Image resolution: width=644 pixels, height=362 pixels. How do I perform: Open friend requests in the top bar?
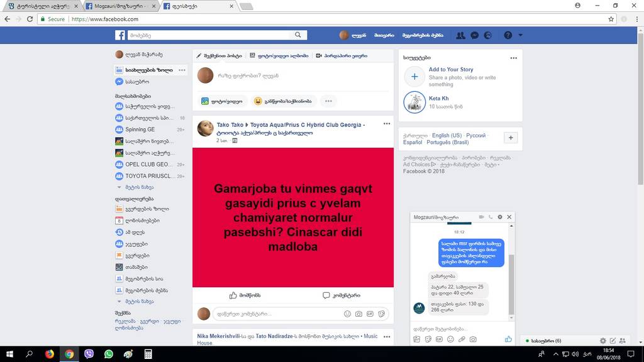click(x=460, y=35)
